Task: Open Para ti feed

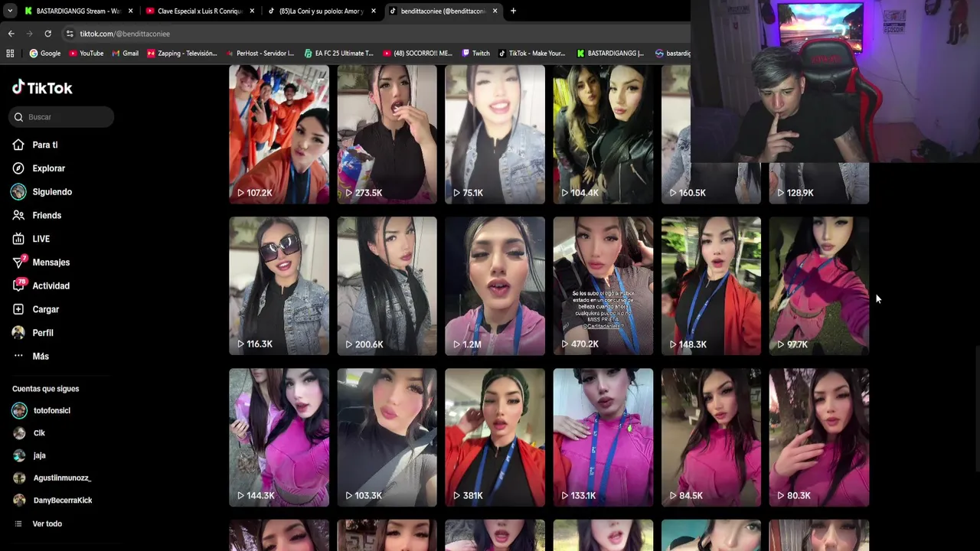Action: coord(35,145)
